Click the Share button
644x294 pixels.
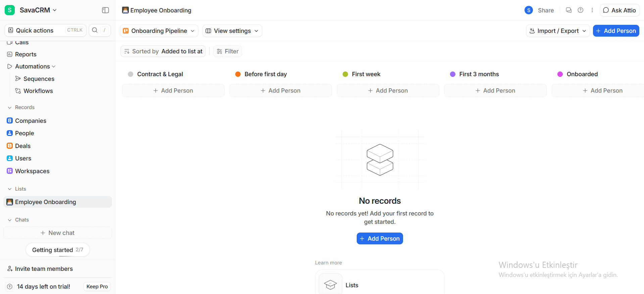click(x=546, y=10)
